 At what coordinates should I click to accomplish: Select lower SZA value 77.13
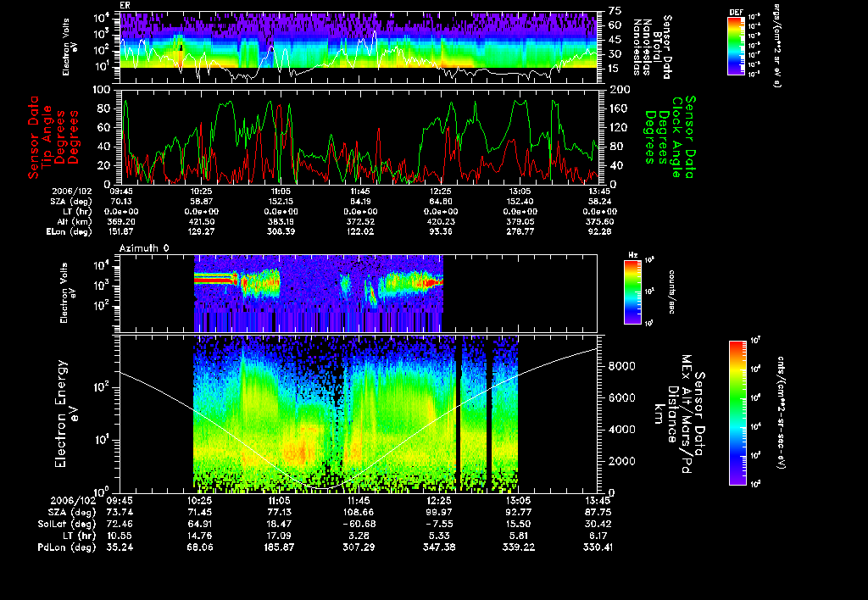[x=280, y=512]
